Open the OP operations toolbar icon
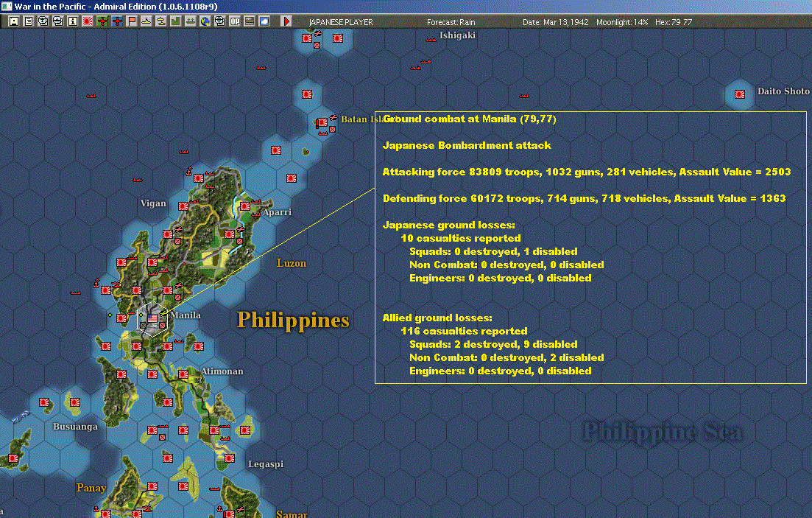Image resolution: width=812 pixels, height=518 pixels. 235,21
